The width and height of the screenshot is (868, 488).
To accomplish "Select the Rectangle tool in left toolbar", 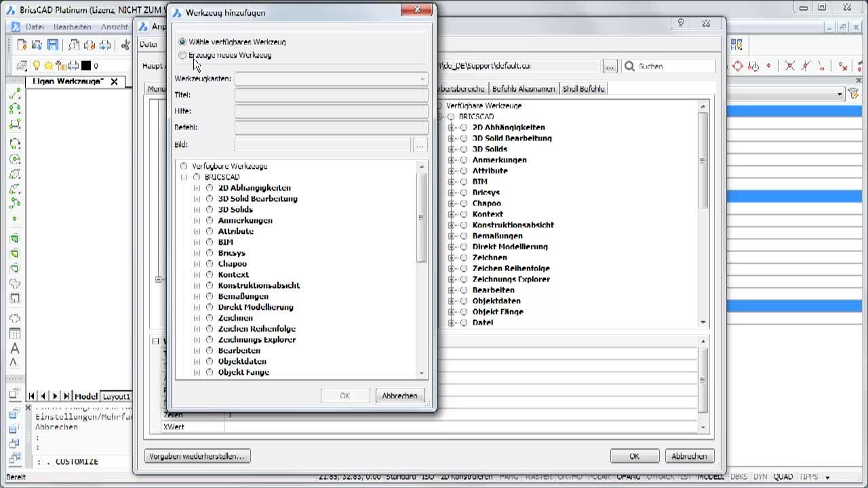I will (x=15, y=123).
